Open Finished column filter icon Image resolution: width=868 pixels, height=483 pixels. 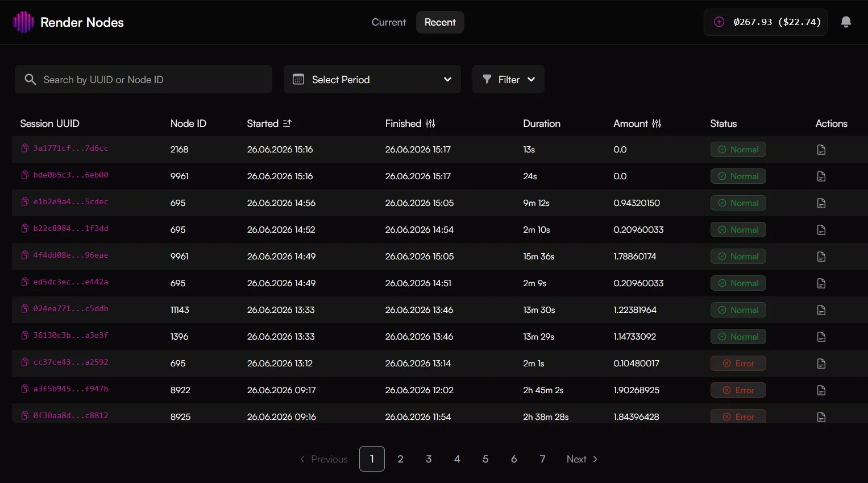point(430,123)
